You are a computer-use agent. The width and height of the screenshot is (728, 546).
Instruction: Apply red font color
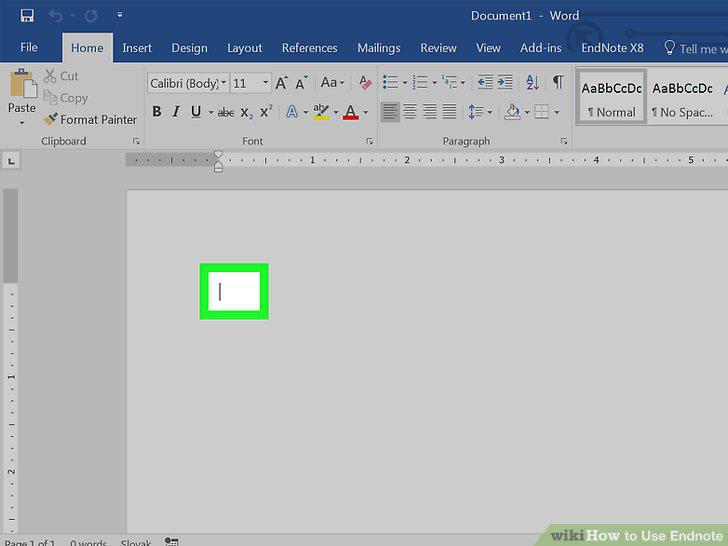(x=351, y=112)
